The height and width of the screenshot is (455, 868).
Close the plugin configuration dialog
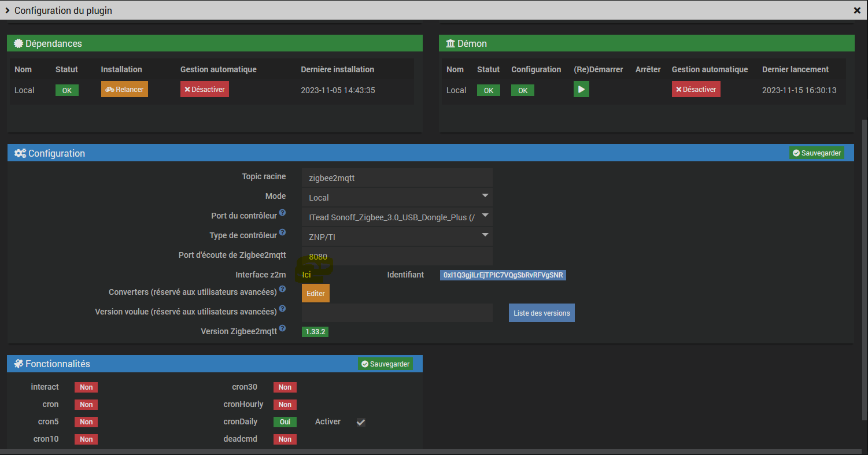(857, 10)
